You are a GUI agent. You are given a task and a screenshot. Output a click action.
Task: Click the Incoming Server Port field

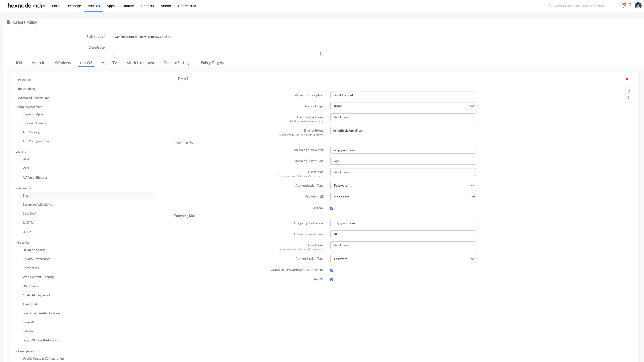click(x=403, y=161)
